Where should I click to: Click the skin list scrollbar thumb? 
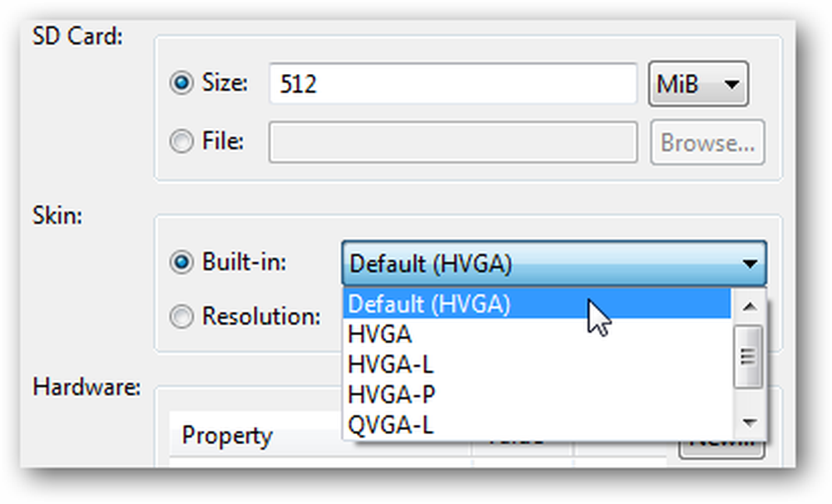[748, 356]
